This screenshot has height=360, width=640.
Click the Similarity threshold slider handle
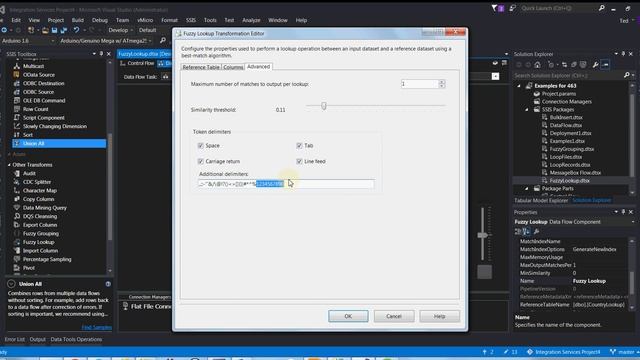(x=324, y=106)
